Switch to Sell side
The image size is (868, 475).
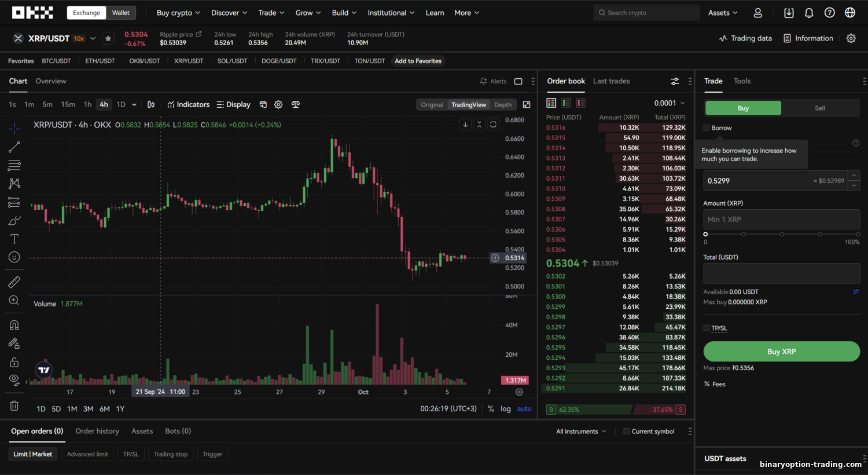[x=820, y=108]
